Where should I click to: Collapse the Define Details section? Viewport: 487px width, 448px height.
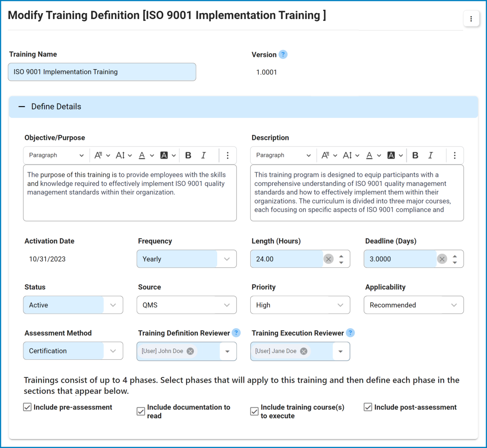21,106
